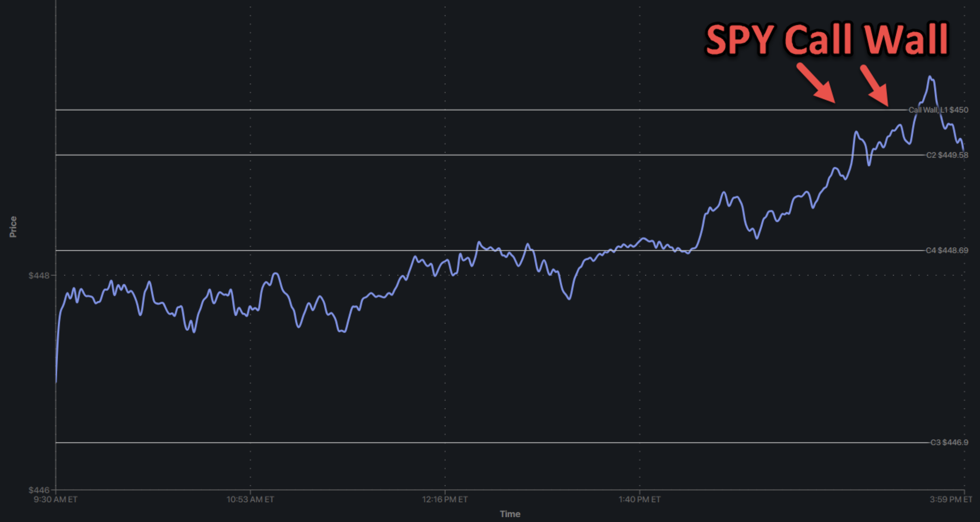The image size is (980, 522).
Task: Click the 12:16 PM ET time label
Action: (x=445, y=500)
